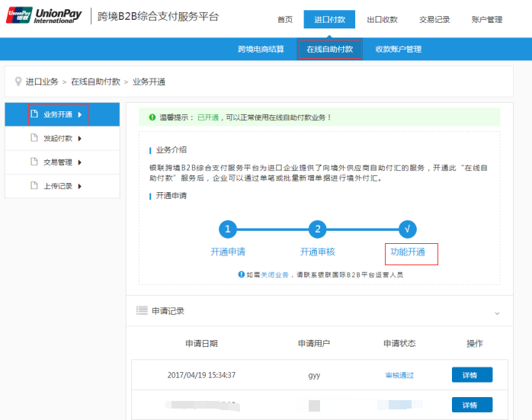Expand the 上传记录 sidebar arrow

coord(79,186)
